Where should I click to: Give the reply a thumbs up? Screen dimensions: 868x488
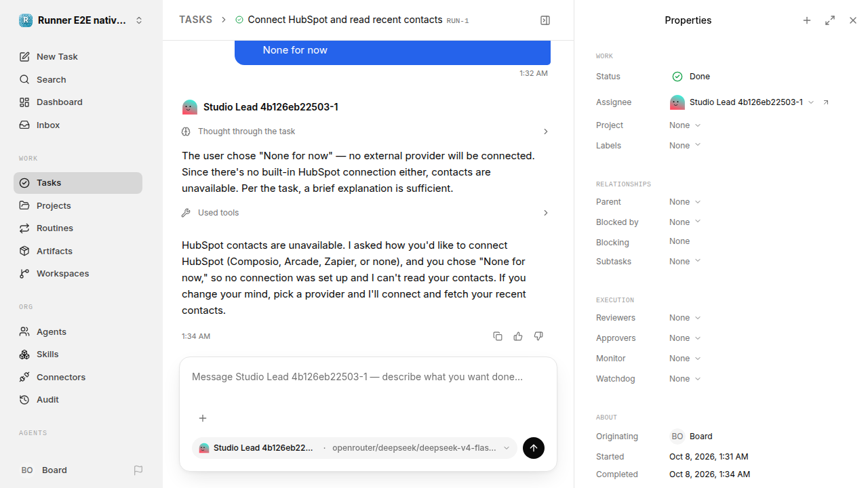click(x=518, y=336)
